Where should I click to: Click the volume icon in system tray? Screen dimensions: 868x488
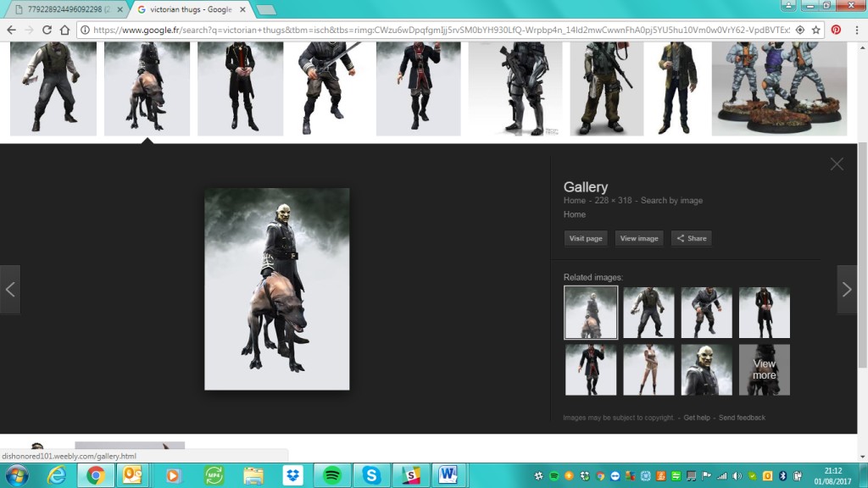pos(737,475)
